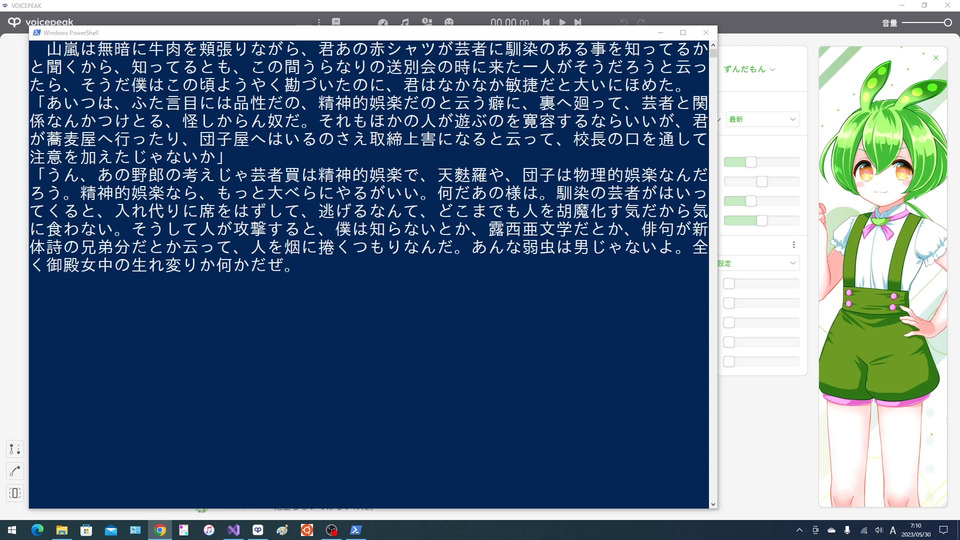Expand the 最新 version dropdown
Image resolution: width=960 pixels, height=540 pixels.
[762, 119]
